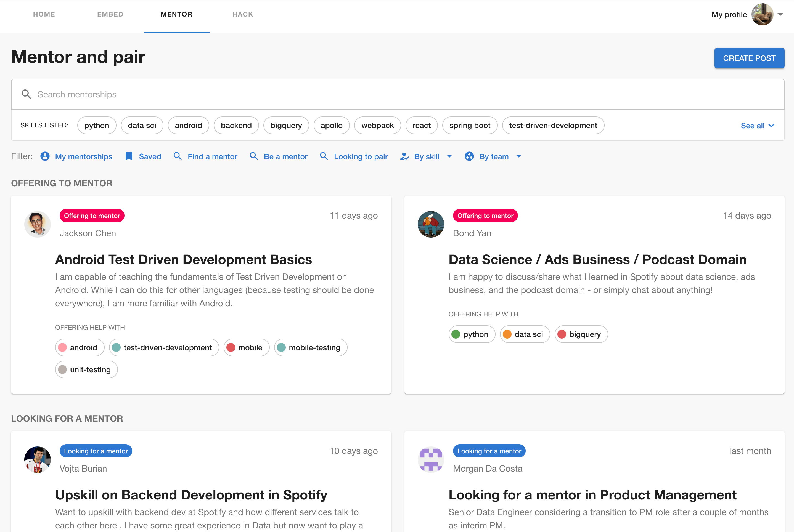Click the Be a mentor icon
This screenshot has width=794, height=532.
254,156
